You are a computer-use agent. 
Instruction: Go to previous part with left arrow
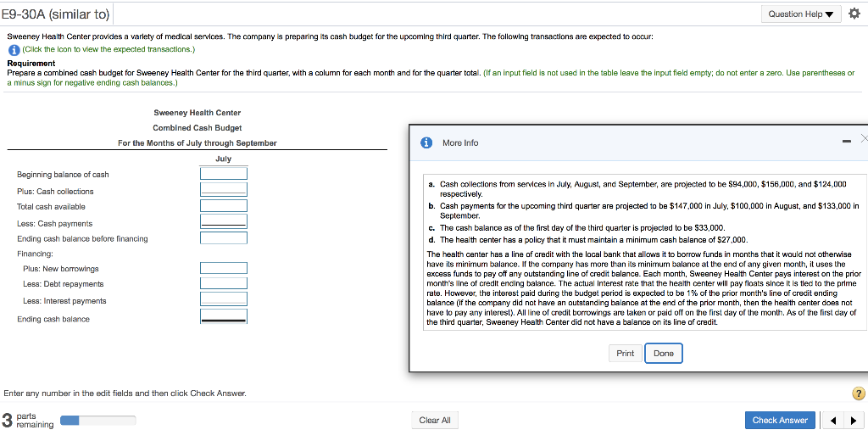click(x=834, y=421)
